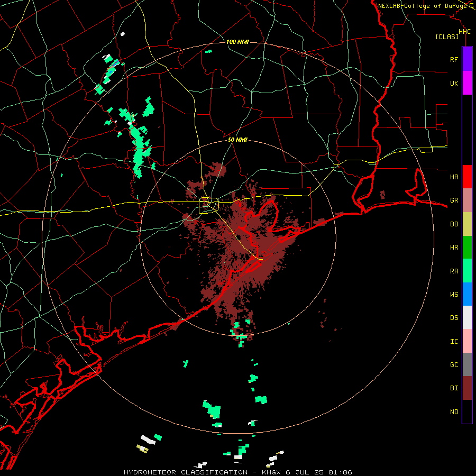Click the HR dark green legend swatch

pyautogui.click(x=467, y=248)
